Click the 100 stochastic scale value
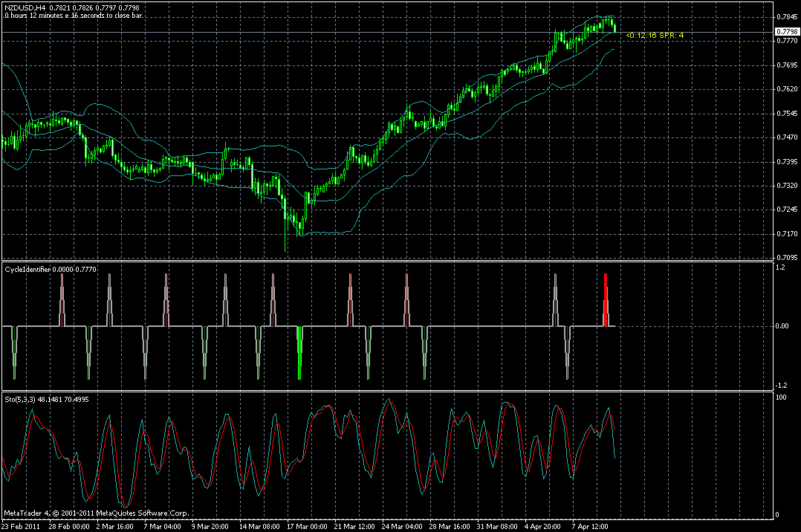This screenshot has width=801, height=532. coord(781,398)
